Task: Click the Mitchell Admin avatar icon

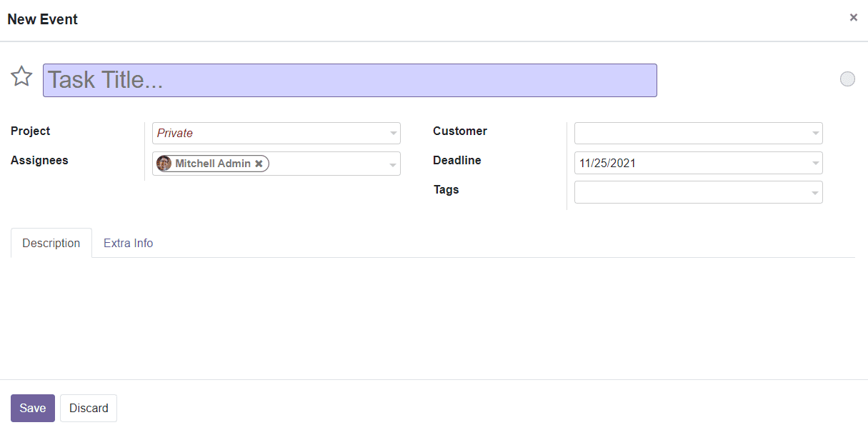Action: 164,163
